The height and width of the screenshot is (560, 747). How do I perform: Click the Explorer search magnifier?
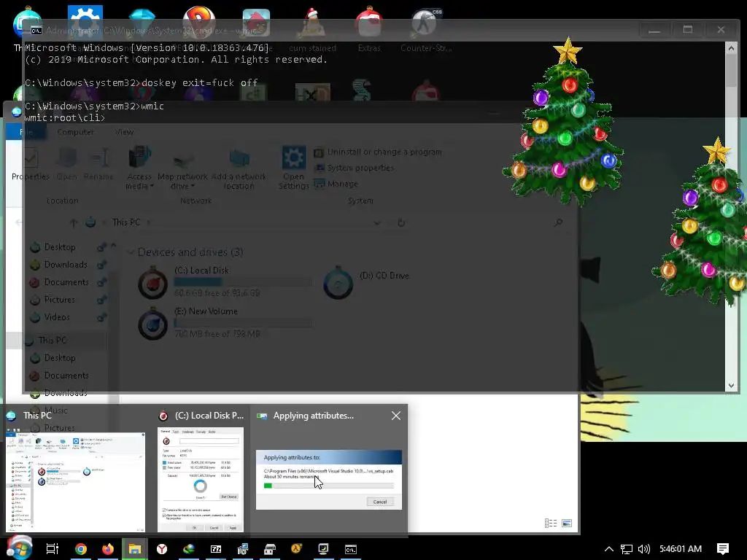click(558, 222)
